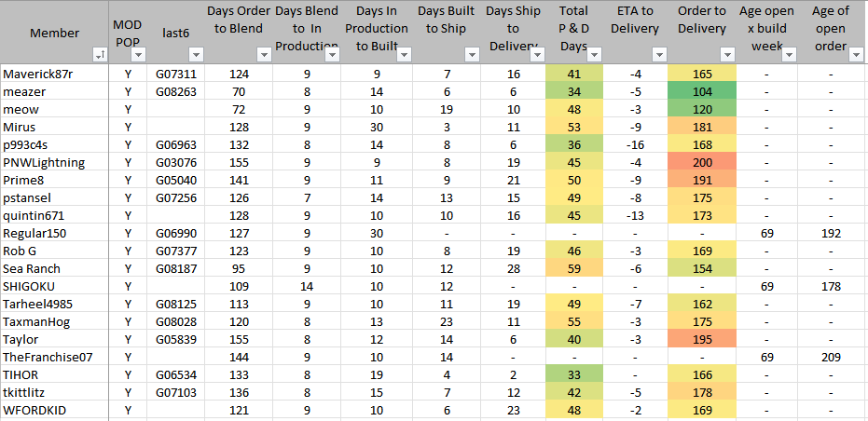Select the red 200 Order to Delivery cell

pyautogui.click(x=702, y=162)
